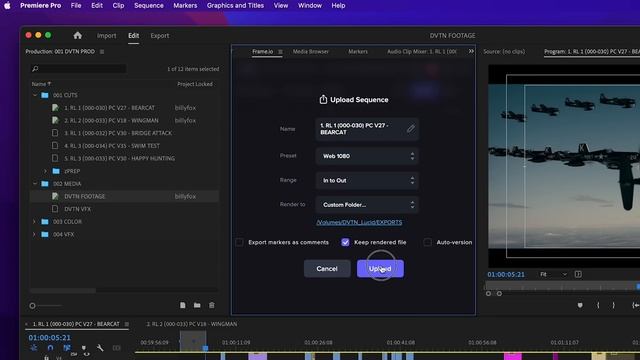The width and height of the screenshot is (640, 360).
Task: Switch to the Media Browser tab
Action: click(x=311, y=52)
